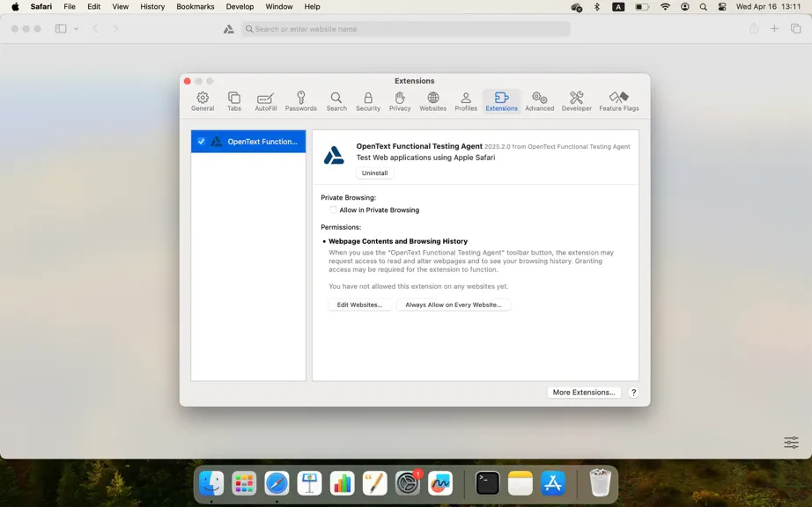Viewport: 812px width, 507px height.
Task: Open the Websites settings pane
Action: point(433,101)
